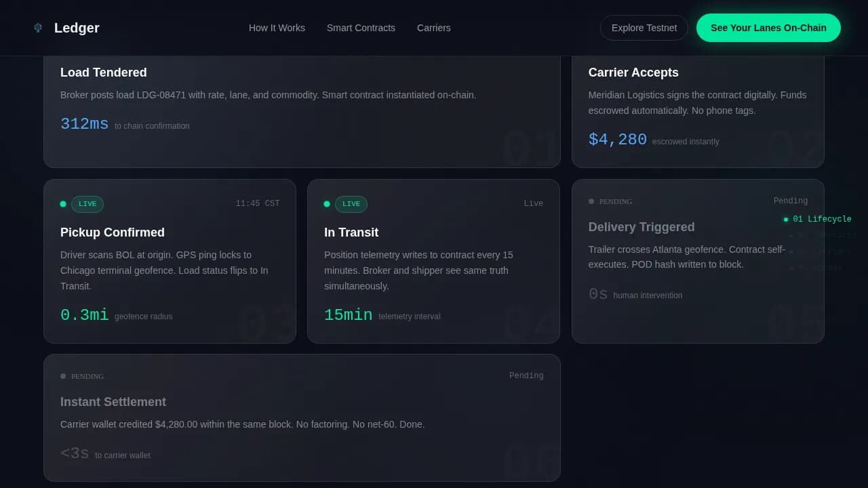Viewport: 868px width, 488px height.
Task: Click the live status dot on In Transit card
Action: [327, 203]
